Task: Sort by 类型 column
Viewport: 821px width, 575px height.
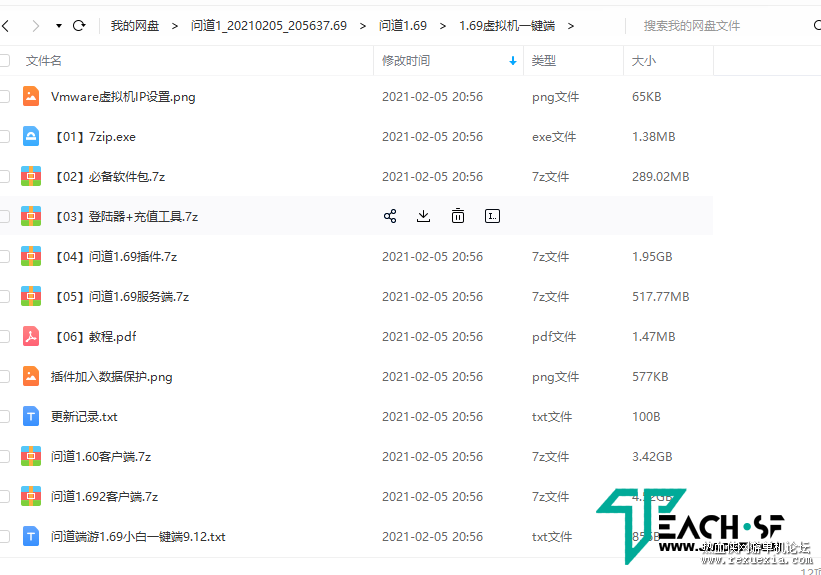Action: [x=543, y=61]
